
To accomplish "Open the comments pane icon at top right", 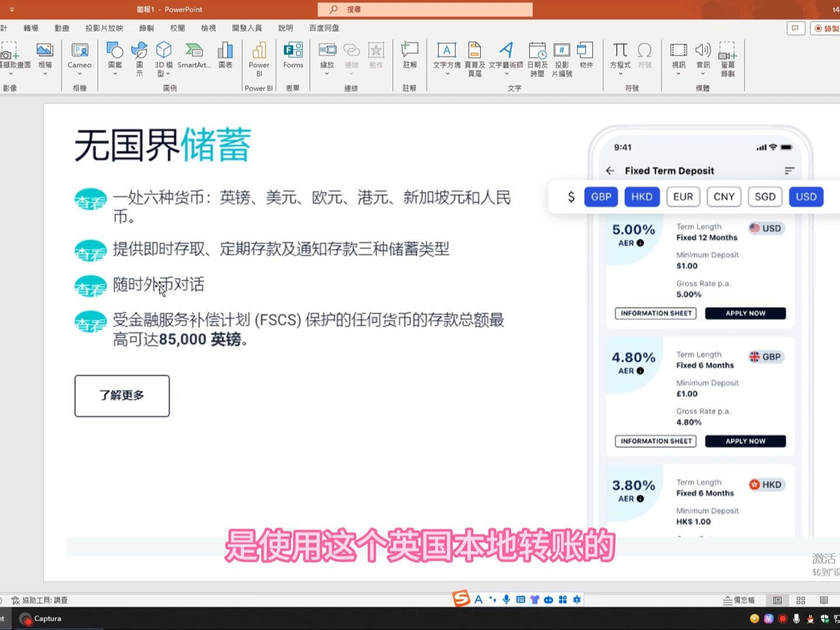I will 795,28.
